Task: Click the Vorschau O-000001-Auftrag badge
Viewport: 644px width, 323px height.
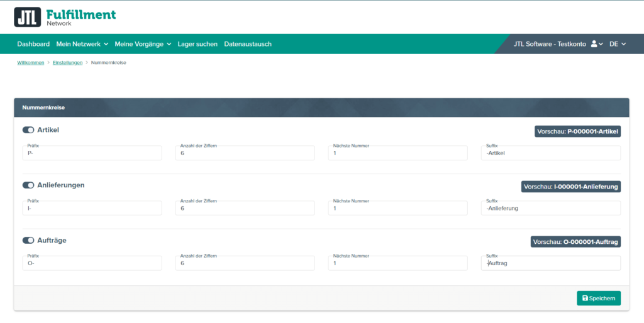Action: [575, 242]
